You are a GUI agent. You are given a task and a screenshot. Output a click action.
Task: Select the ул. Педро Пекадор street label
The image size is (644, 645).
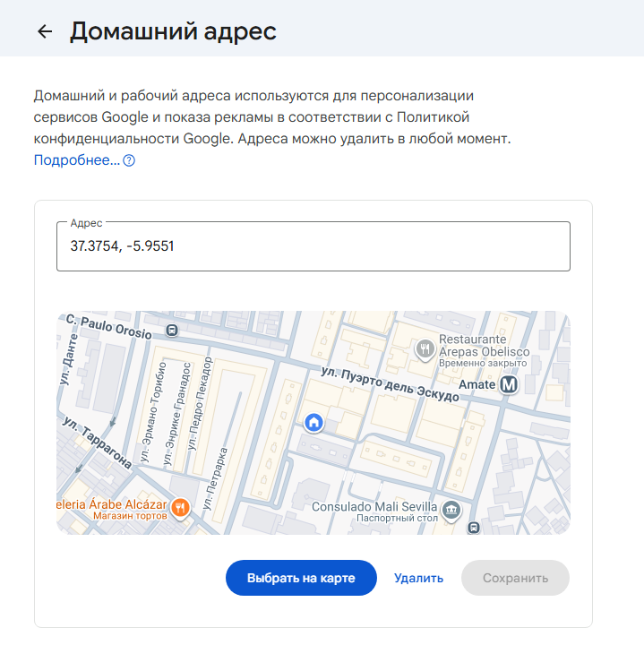(x=202, y=403)
